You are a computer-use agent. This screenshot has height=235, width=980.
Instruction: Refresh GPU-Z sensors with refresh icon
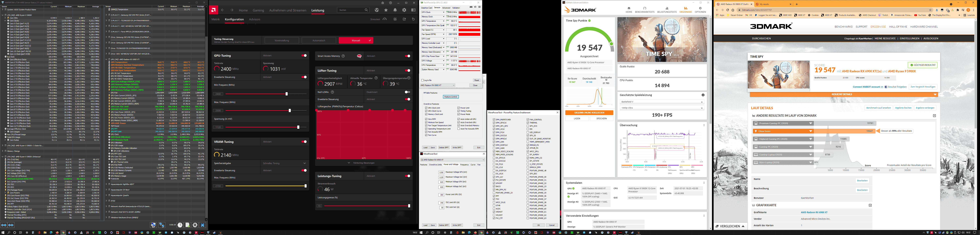[475, 7]
